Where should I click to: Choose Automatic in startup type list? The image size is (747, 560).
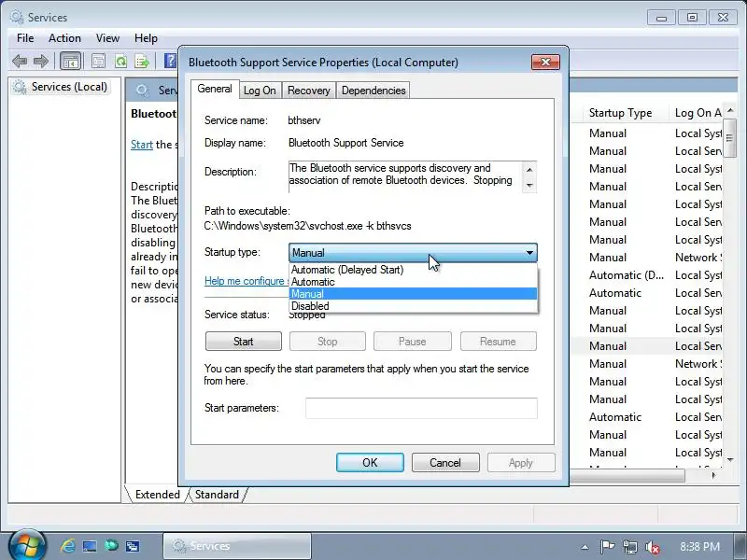413,282
